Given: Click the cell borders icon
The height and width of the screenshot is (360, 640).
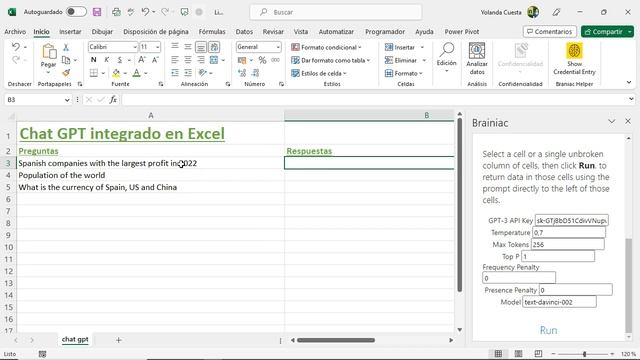Looking at the screenshot, I should [94, 73].
